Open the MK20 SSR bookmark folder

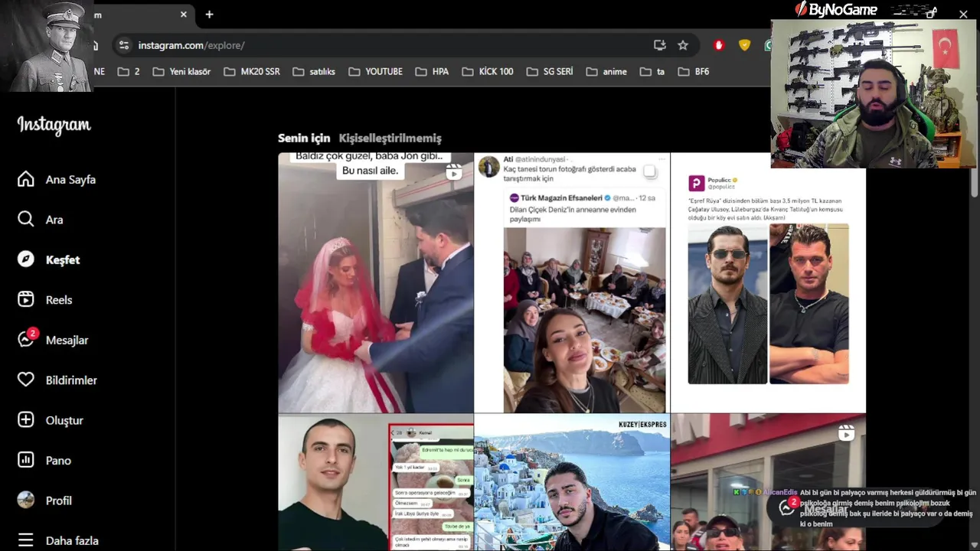coord(252,71)
